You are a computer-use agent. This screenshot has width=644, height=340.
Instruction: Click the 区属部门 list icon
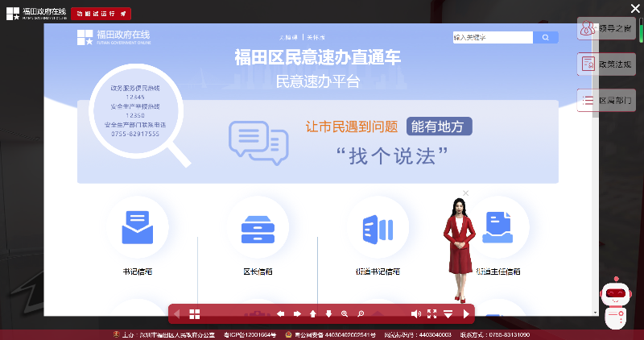[588, 101]
